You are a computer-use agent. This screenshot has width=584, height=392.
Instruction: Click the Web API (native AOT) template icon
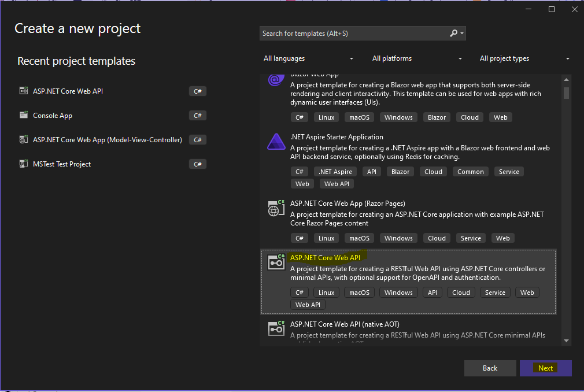276,329
